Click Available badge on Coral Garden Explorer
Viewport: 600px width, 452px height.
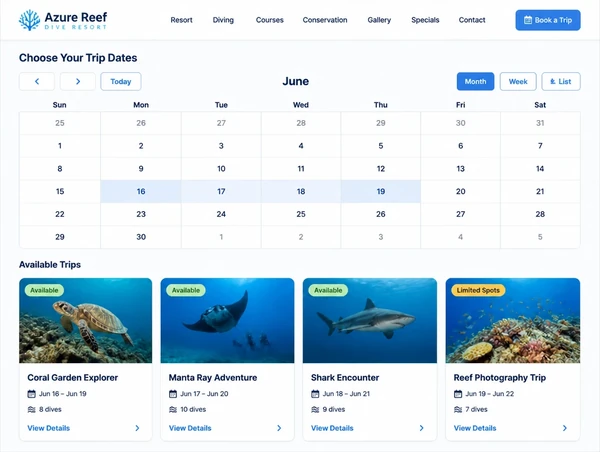point(44,290)
